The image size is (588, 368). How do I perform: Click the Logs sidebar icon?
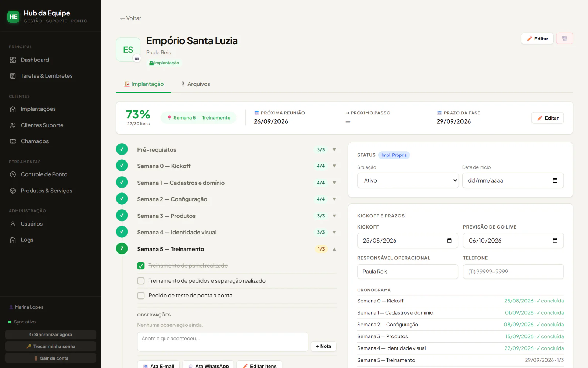pos(13,240)
